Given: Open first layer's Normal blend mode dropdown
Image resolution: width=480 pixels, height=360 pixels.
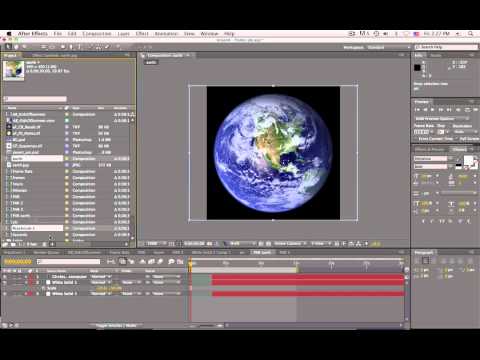Looking at the screenshot, I should point(101,277).
